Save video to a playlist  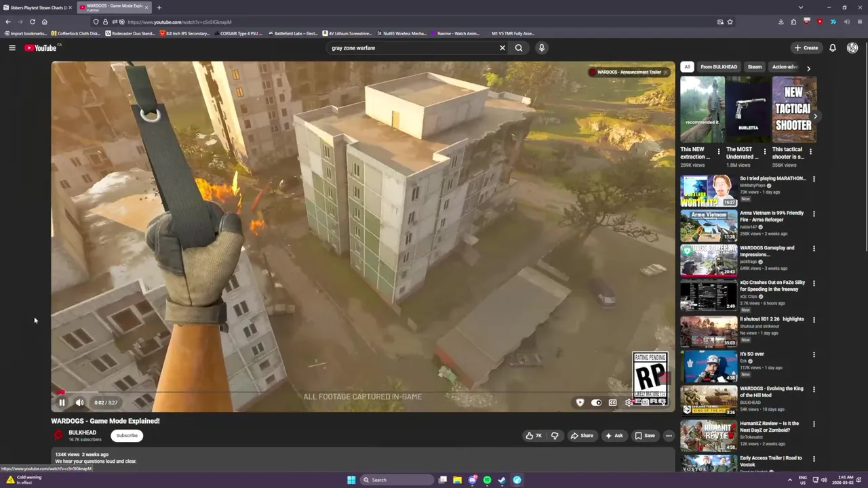645,436
